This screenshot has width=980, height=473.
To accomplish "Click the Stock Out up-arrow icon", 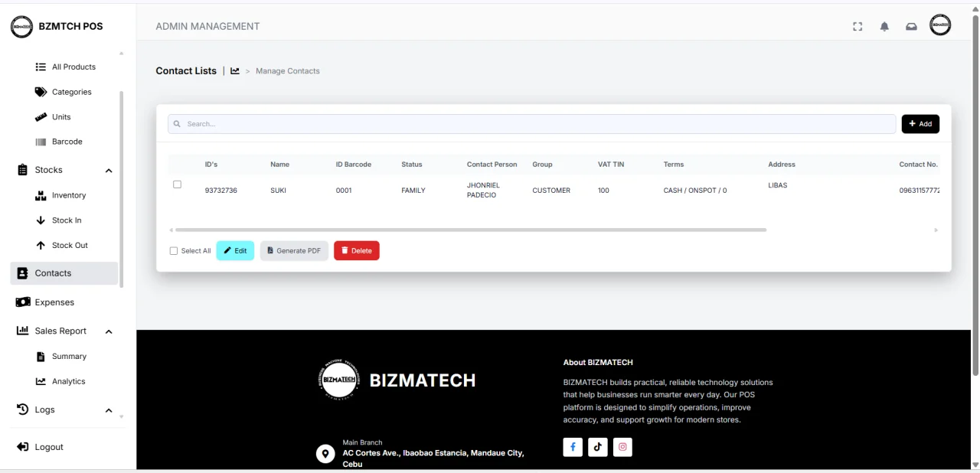I will pyautogui.click(x=41, y=246).
